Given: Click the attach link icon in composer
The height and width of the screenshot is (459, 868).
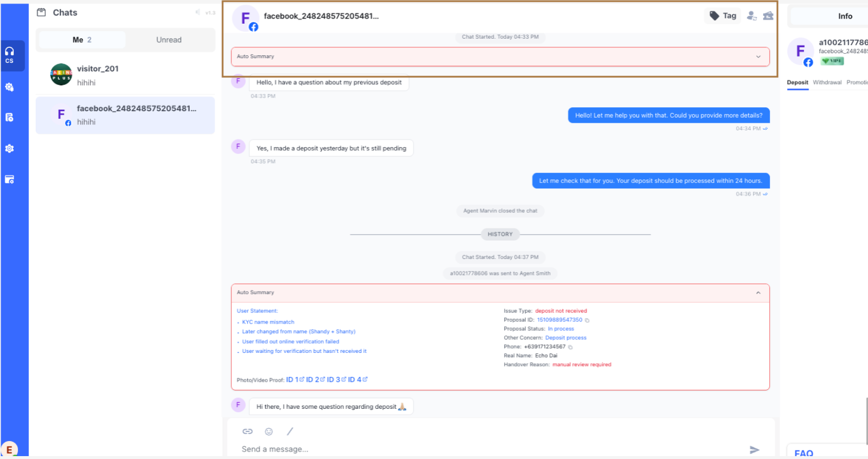Looking at the screenshot, I should tap(247, 431).
